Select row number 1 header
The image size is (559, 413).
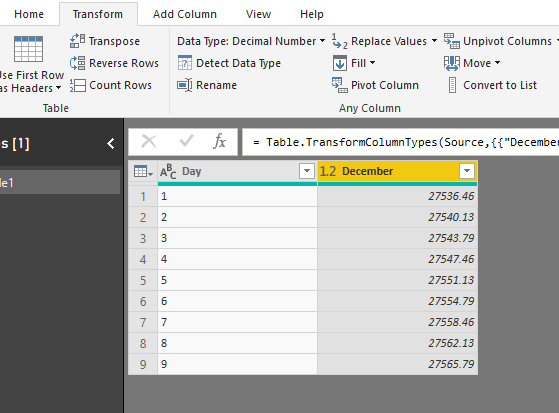pyautogui.click(x=143, y=196)
